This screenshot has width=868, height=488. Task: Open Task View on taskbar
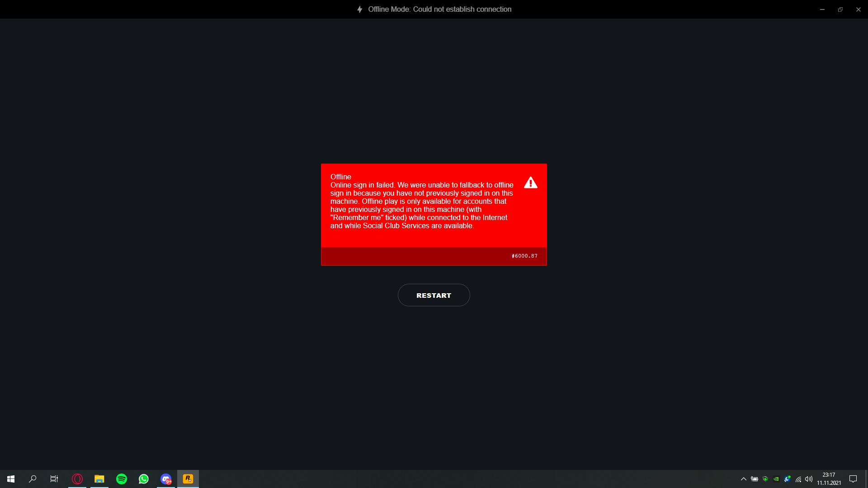tap(54, 479)
